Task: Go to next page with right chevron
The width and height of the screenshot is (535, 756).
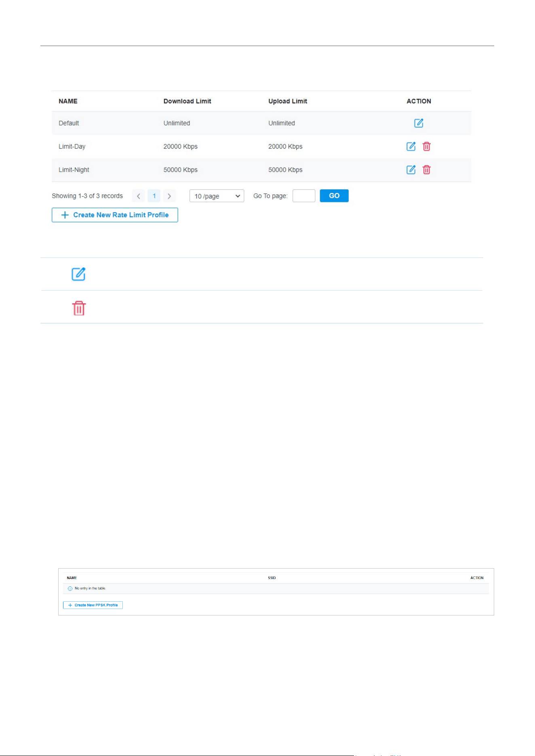Action: (169, 196)
